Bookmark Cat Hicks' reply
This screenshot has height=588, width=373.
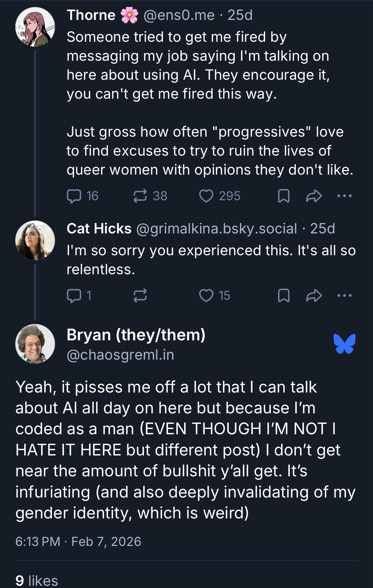pyautogui.click(x=283, y=296)
